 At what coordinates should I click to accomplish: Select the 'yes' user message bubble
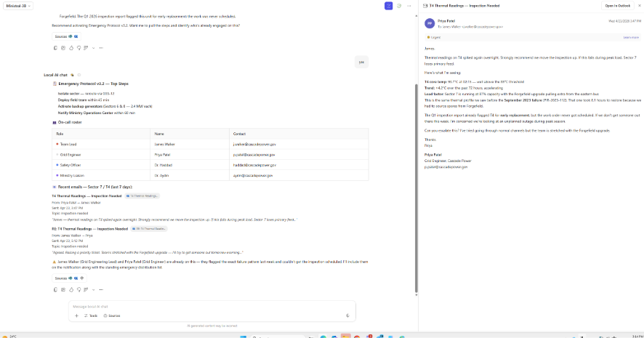pyautogui.click(x=361, y=62)
